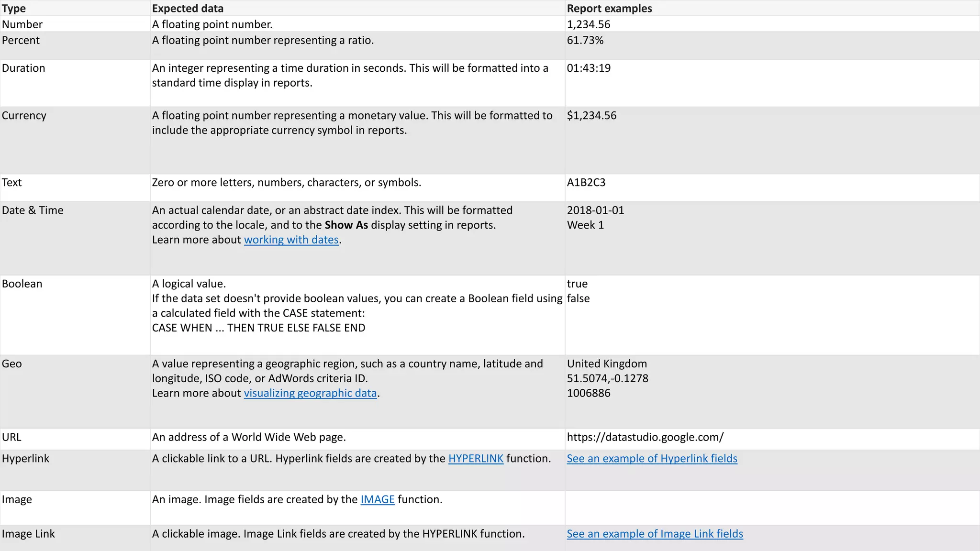Click the 'Geo' type cell
Image resolution: width=980 pixels, height=551 pixels.
tap(12, 364)
